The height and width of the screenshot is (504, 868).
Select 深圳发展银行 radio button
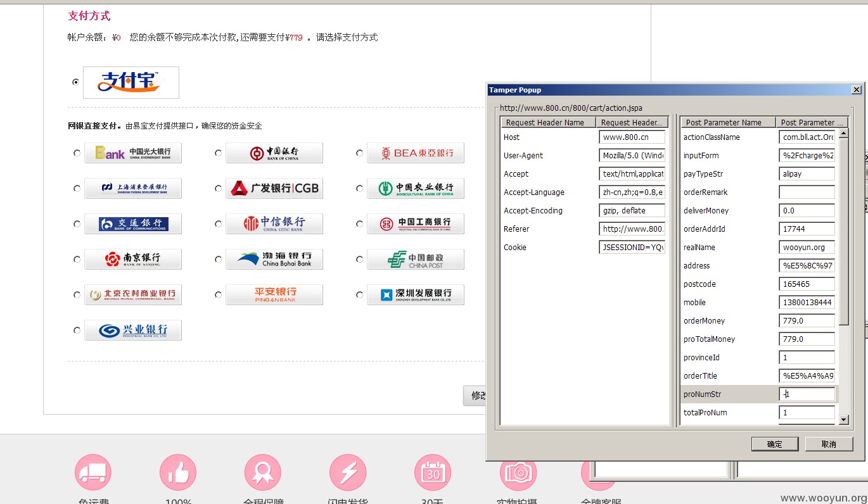359,294
